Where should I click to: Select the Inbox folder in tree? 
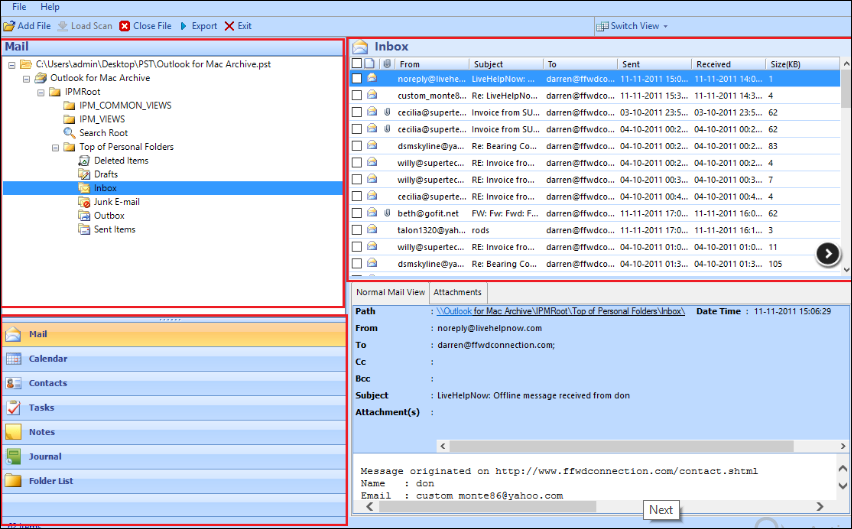(x=105, y=188)
